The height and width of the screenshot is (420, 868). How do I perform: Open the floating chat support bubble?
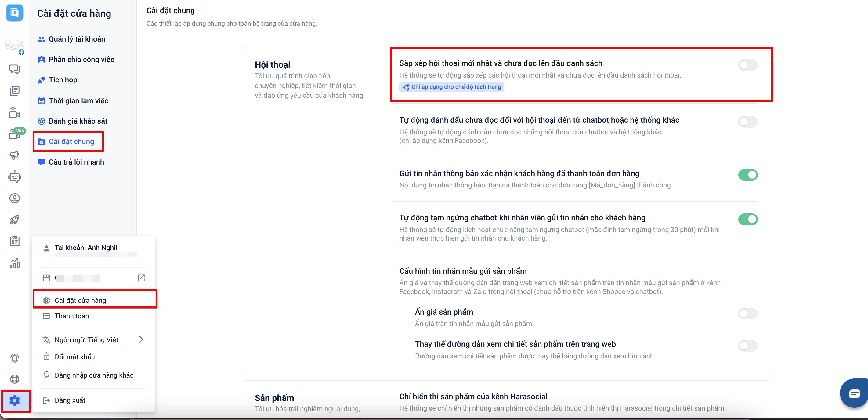(x=854, y=393)
